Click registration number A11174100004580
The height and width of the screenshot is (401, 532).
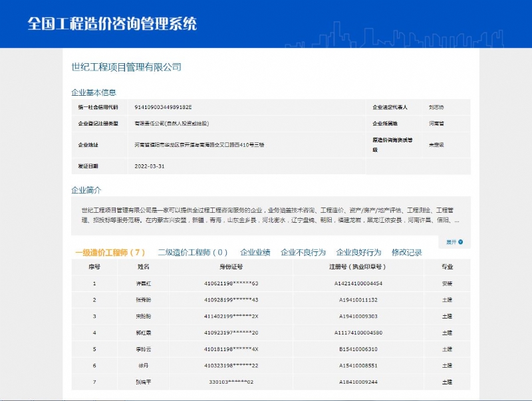[358, 333]
